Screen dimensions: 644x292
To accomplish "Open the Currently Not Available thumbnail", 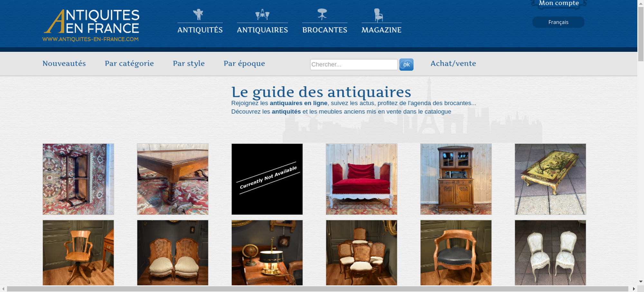I will tap(267, 179).
